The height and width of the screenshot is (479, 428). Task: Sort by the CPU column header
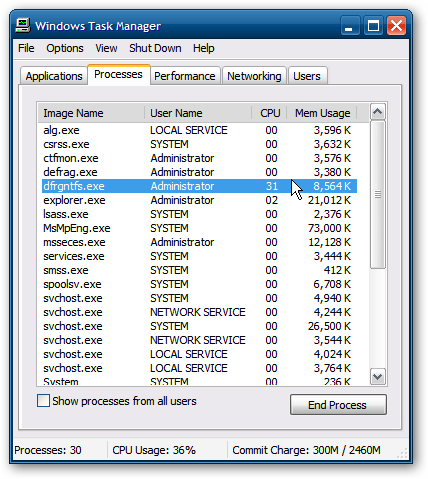point(270,113)
